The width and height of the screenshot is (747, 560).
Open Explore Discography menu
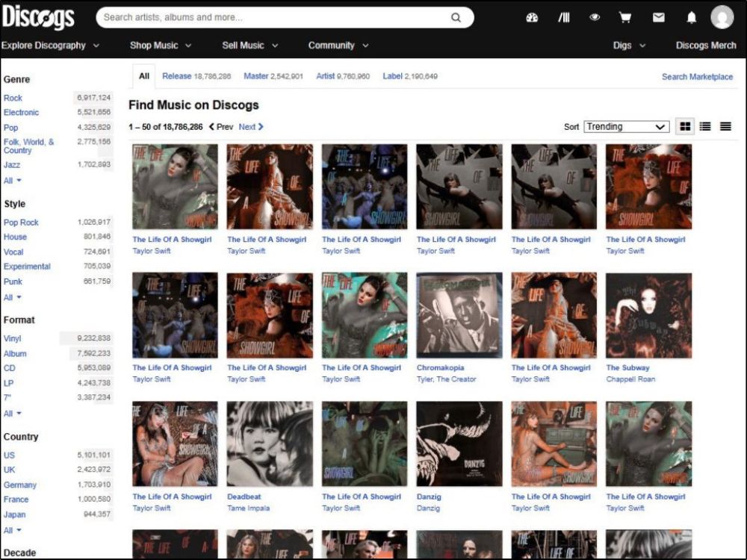[50, 46]
